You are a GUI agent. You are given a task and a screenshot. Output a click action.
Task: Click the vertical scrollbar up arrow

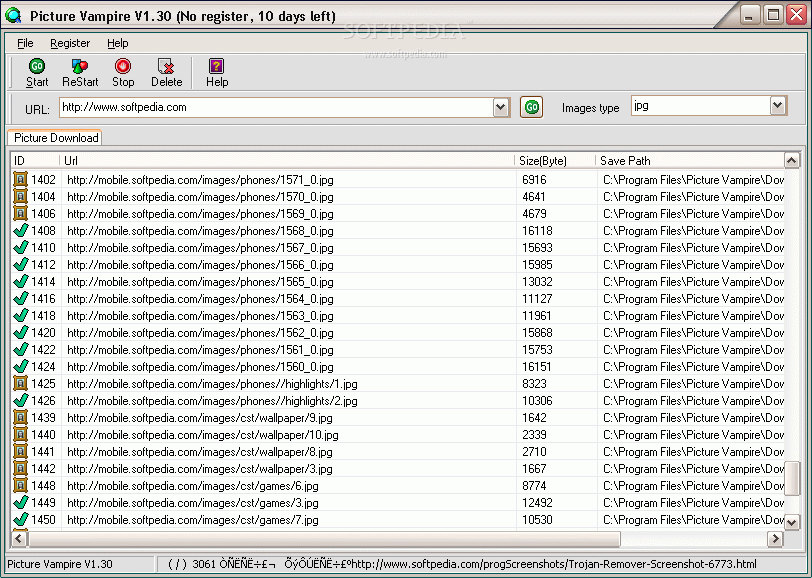pyautogui.click(x=791, y=161)
